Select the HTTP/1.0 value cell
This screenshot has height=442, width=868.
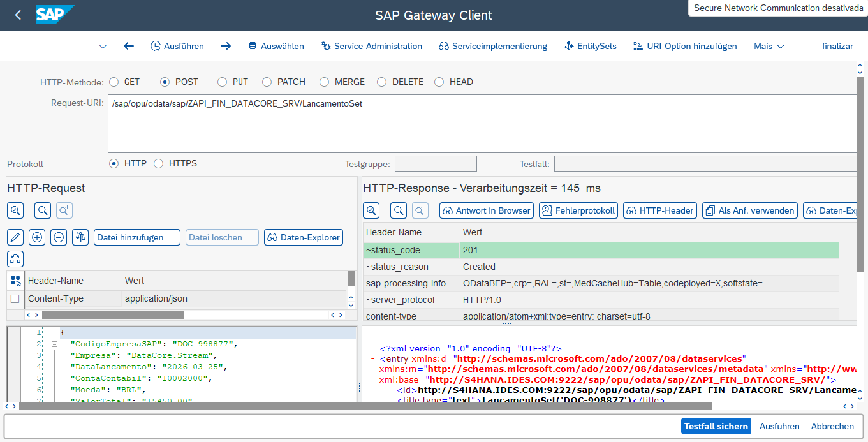pyautogui.click(x=649, y=300)
